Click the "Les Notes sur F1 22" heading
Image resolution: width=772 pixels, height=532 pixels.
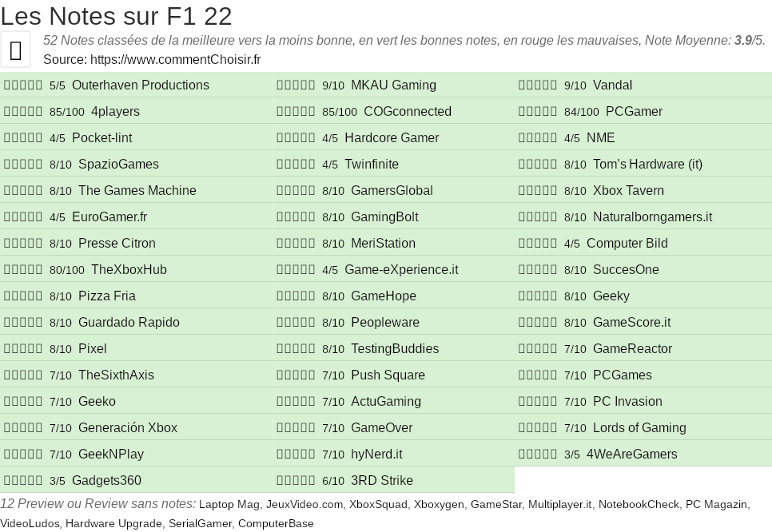[117, 15]
